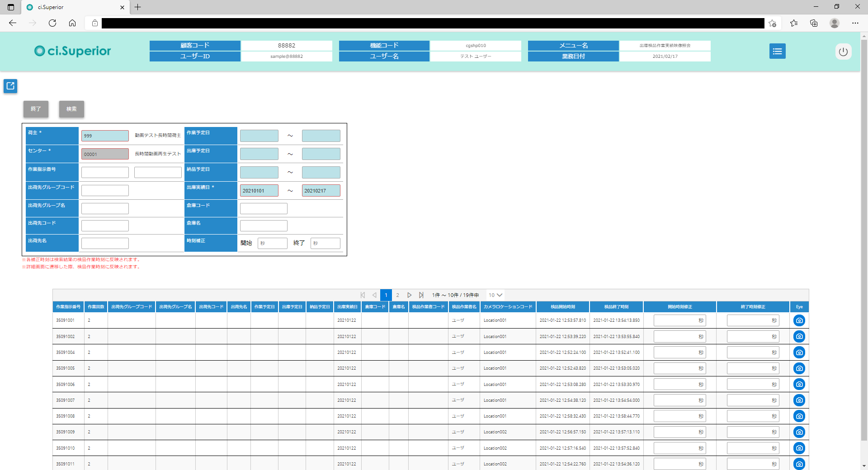This screenshot has width=868, height=470.
Task: Open the external-link popout icon
Action: (x=10, y=86)
